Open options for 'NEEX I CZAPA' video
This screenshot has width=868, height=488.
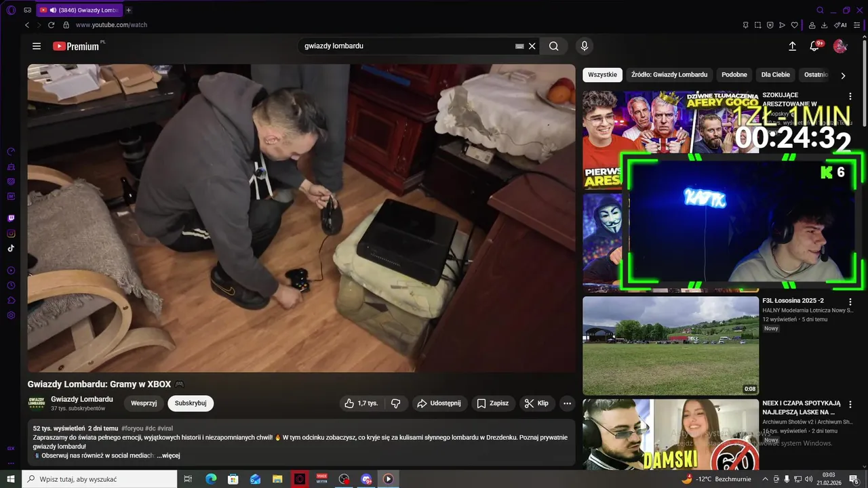pos(850,405)
